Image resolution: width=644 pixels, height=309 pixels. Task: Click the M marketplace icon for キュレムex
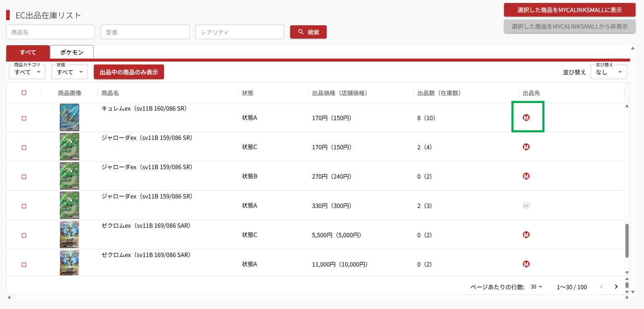[526, 118]
